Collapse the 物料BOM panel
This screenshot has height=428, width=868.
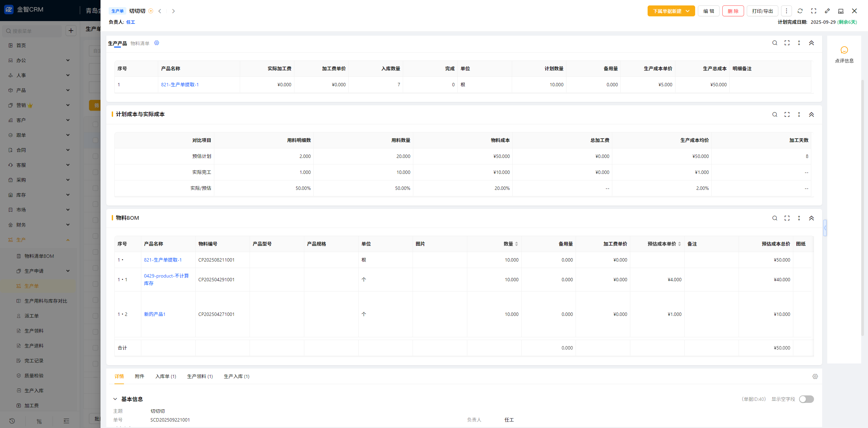[811, 218]
